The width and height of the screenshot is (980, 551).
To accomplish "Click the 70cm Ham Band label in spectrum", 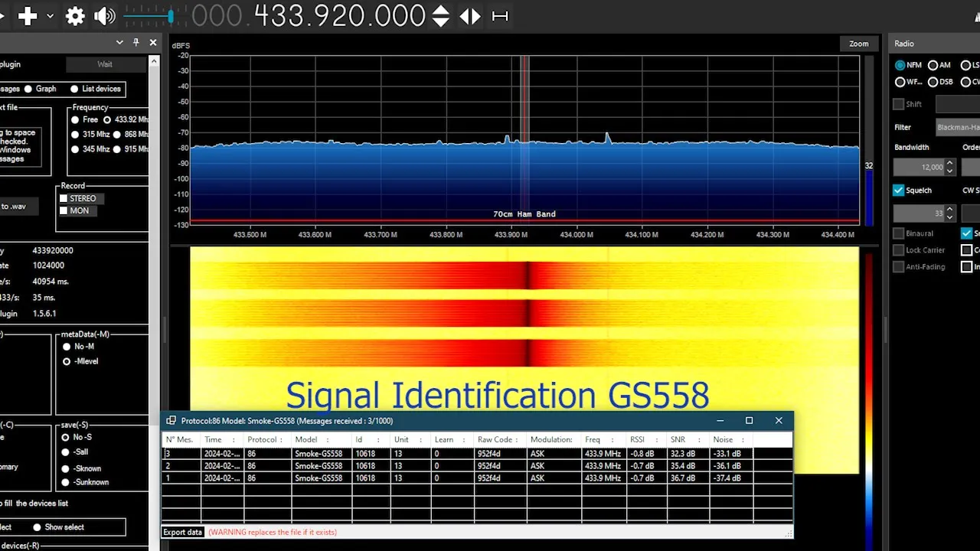I will click(x=524, y=214).
